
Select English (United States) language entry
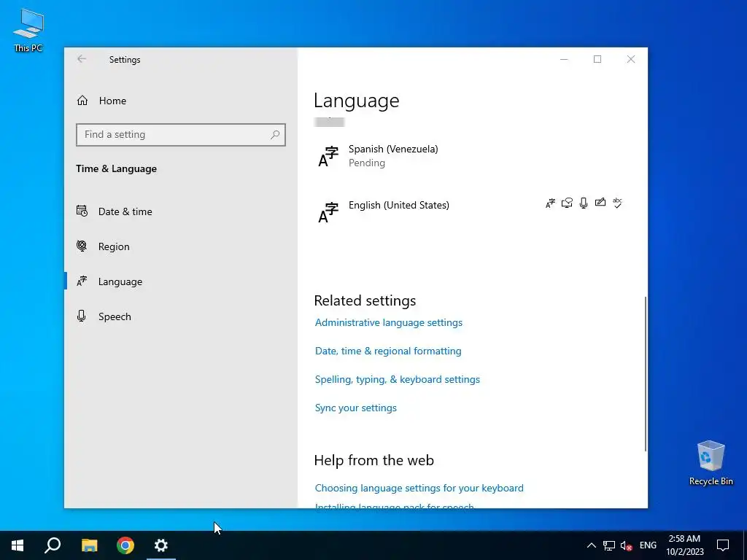click(472, 212)
